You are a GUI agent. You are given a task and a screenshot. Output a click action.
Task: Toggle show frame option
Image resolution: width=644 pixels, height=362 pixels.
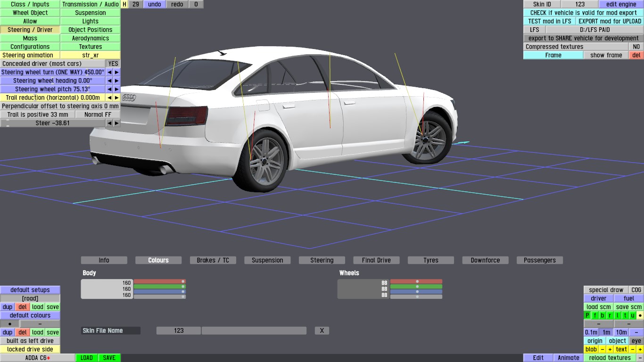(606, 55)
